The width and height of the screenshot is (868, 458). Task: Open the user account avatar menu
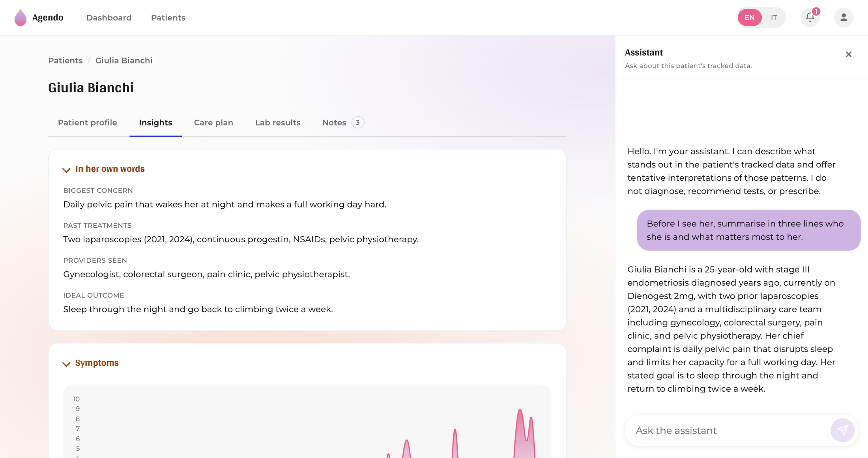coord(844,17)
